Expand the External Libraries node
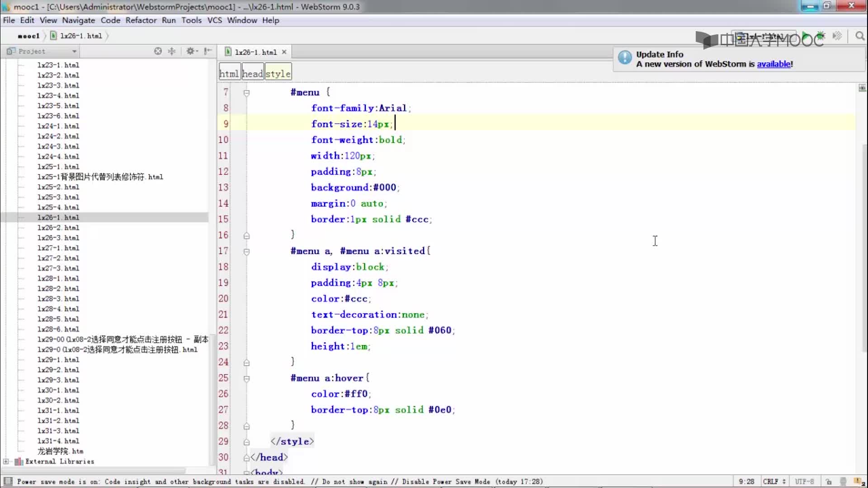The width and height of the screenshot is (868, 488). [x=6, y=461]
